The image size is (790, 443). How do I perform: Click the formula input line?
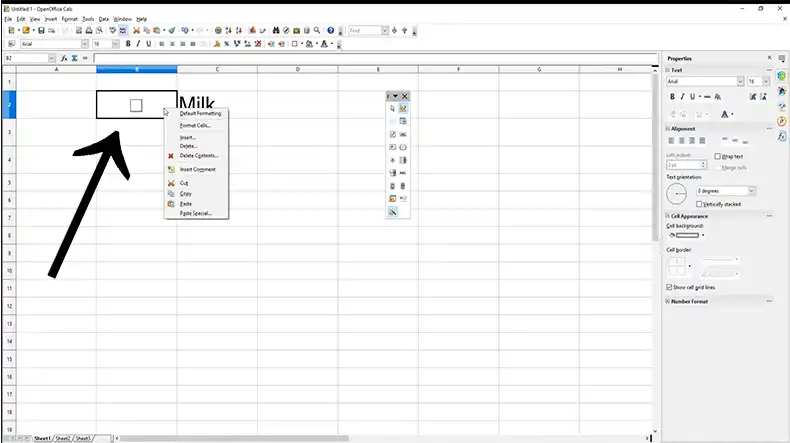[x=375, y=58]
